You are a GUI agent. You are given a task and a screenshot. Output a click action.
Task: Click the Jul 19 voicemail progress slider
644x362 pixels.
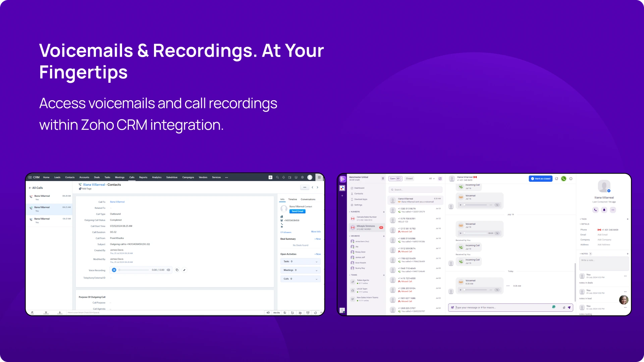pyautogui.click(x=475, y=233)
